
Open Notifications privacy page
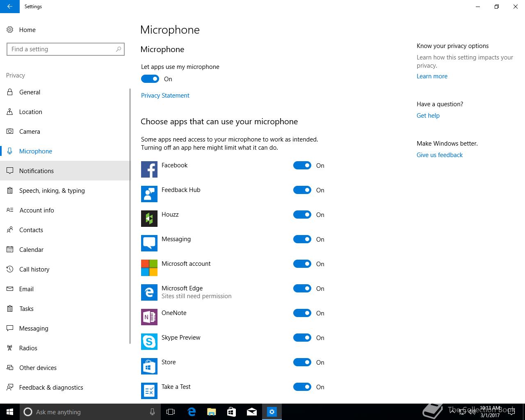click(65, 171)
